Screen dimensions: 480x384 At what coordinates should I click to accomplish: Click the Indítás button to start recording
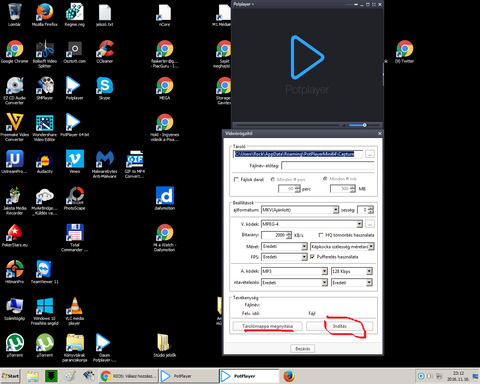point(340,326)
